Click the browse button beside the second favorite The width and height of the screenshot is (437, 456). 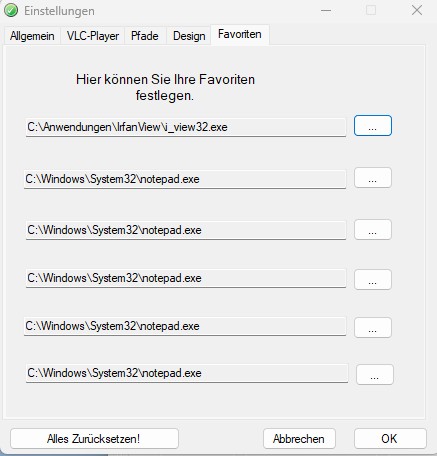(x=373, y=178)
